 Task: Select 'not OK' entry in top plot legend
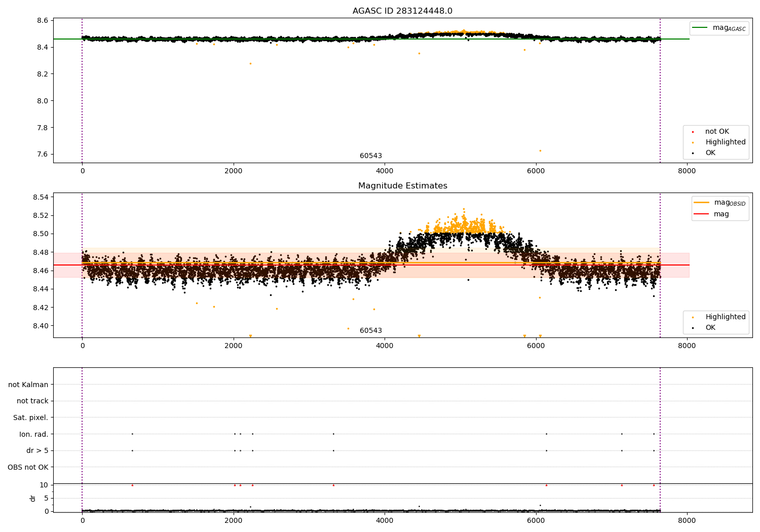(717, 132)
